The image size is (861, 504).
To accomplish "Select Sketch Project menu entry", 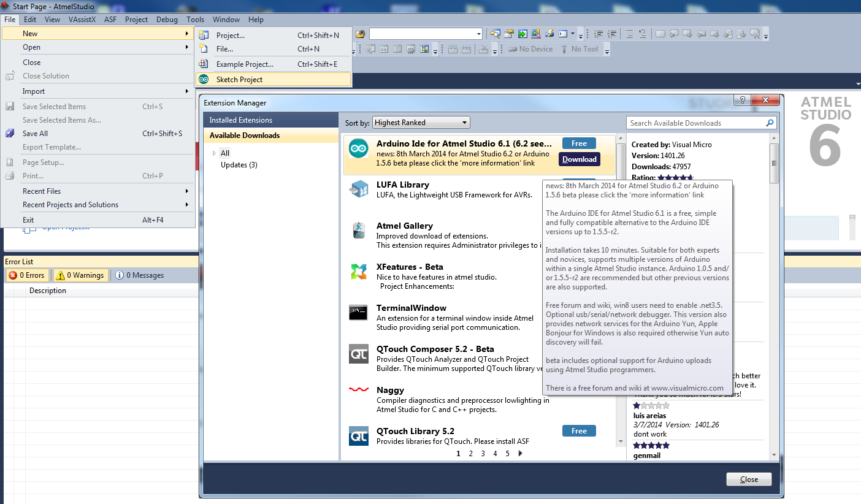I will click(274, 79).
